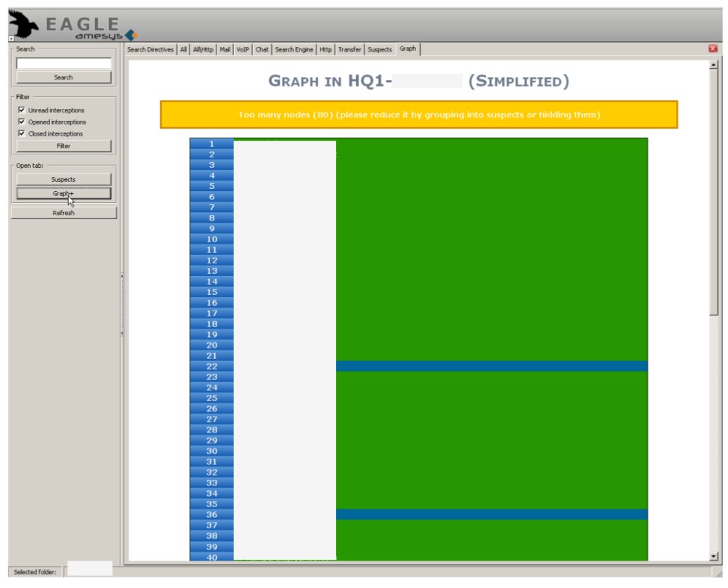Select the Graph tab
This screenshot has width=728, height=588.
408,48
